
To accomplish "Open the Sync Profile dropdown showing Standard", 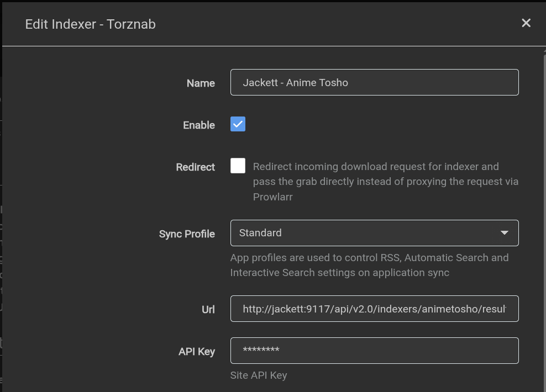I will [374, 233].
